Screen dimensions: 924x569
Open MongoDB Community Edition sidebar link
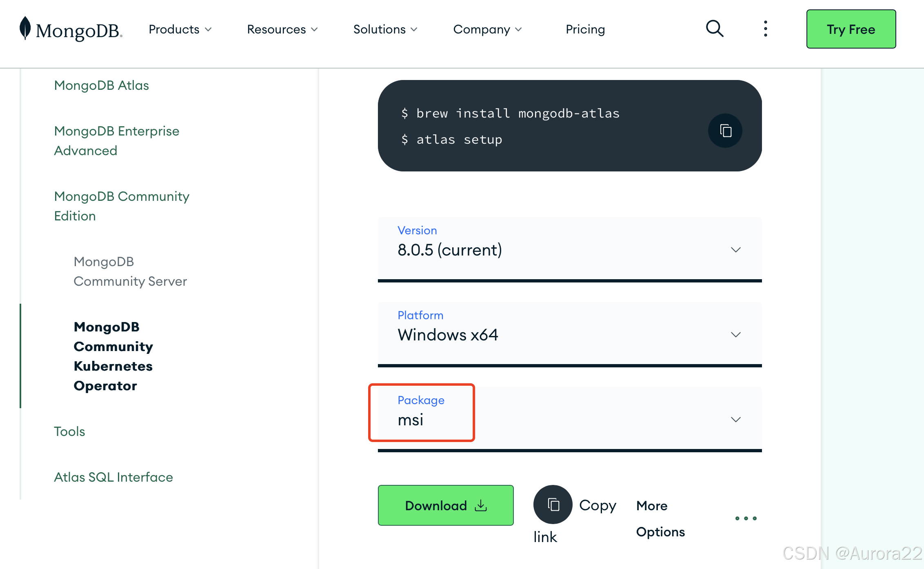[122, 206]
